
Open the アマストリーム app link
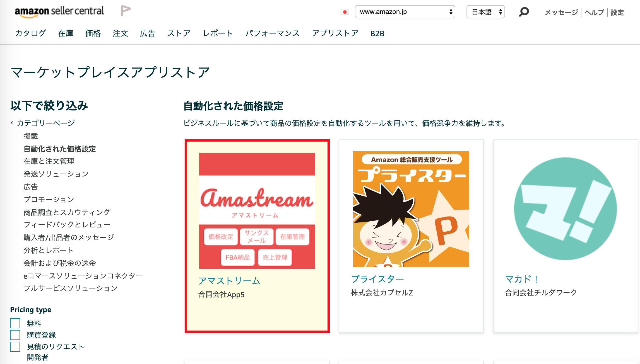(x=229, y=281)
